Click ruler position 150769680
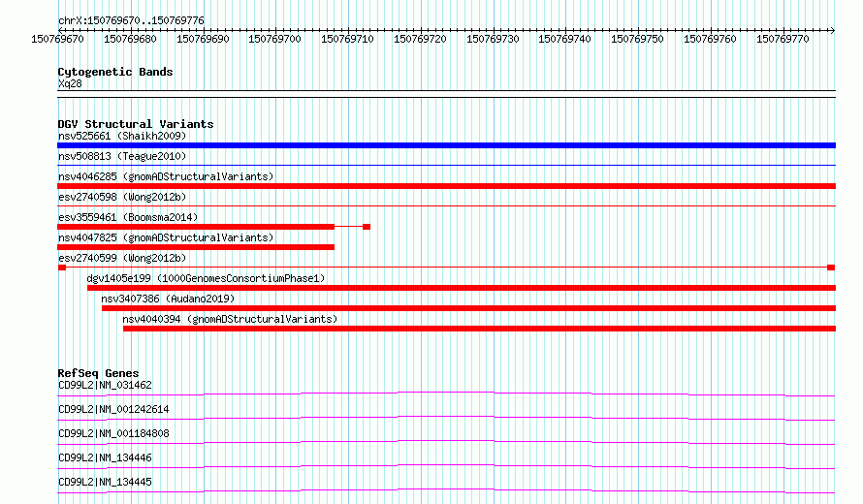 131,39
